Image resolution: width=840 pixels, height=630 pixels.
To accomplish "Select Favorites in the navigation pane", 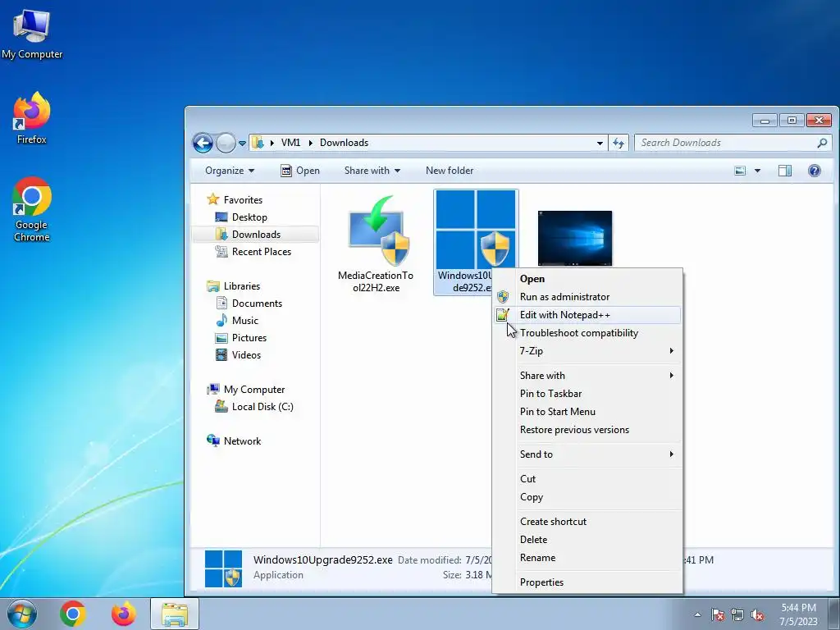I will [243, 200].
